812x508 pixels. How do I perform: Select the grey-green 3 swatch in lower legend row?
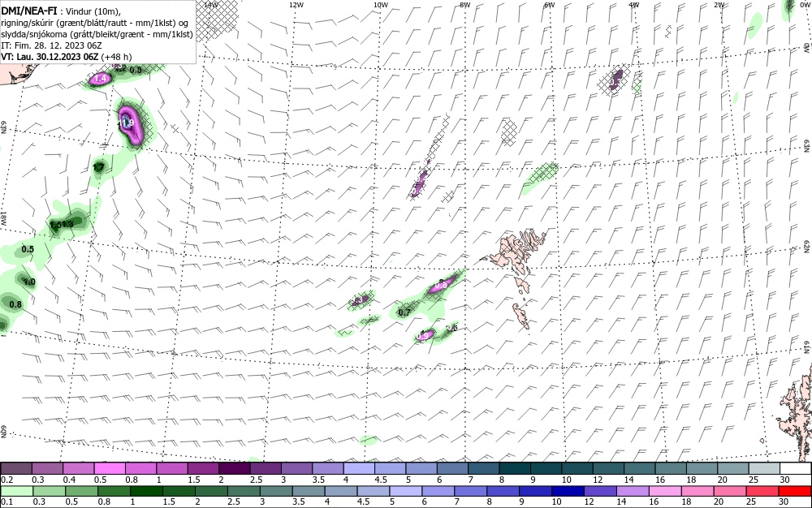tap(276, 491)
